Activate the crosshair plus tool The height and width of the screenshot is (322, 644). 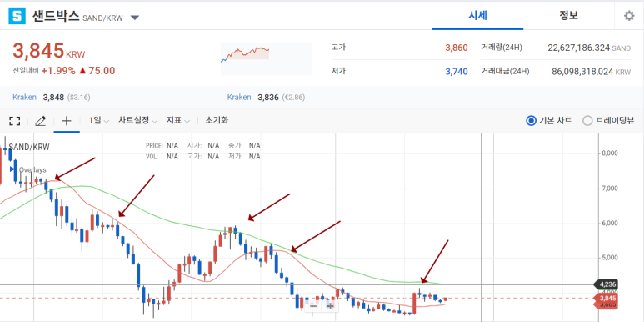pos(67,121)
